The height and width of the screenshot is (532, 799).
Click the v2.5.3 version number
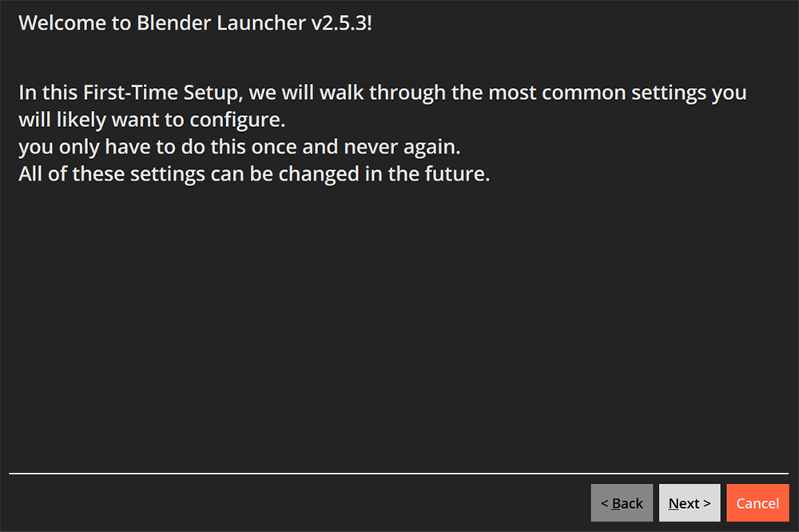pos(341,22)
